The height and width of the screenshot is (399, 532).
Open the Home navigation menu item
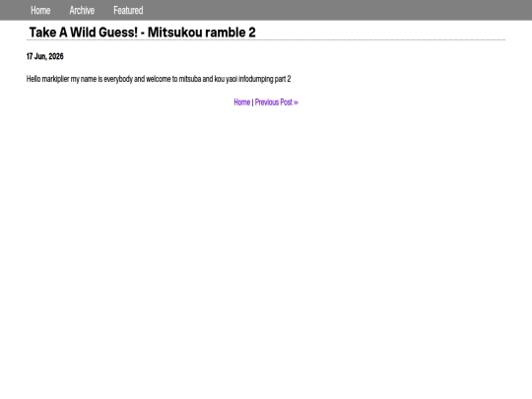40,10
